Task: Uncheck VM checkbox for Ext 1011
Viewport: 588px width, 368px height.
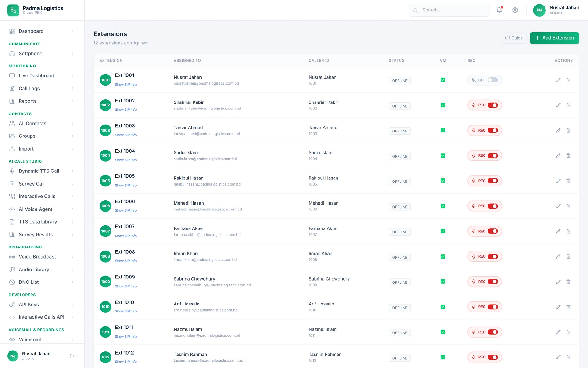Action: 443,332
